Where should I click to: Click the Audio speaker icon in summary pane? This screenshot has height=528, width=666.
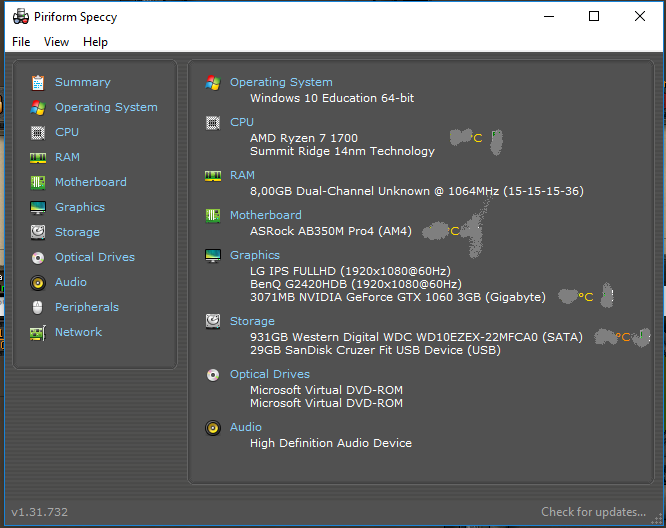(213, 428)
